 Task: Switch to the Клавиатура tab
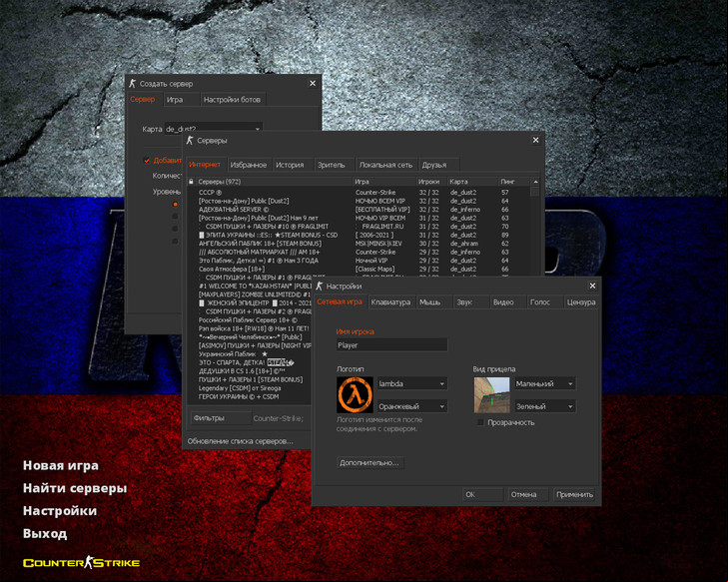(x=390, y=302)
